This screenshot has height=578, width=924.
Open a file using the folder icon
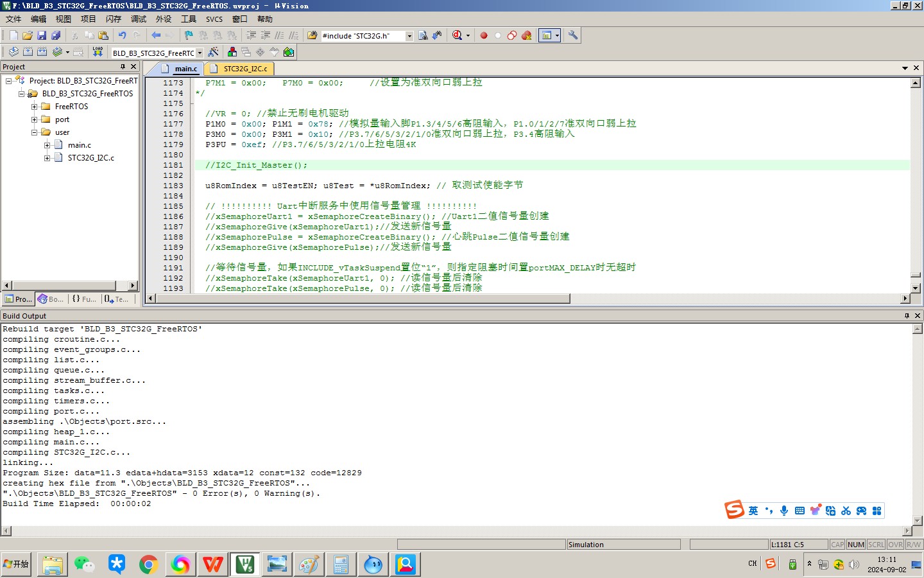[28, 35]
